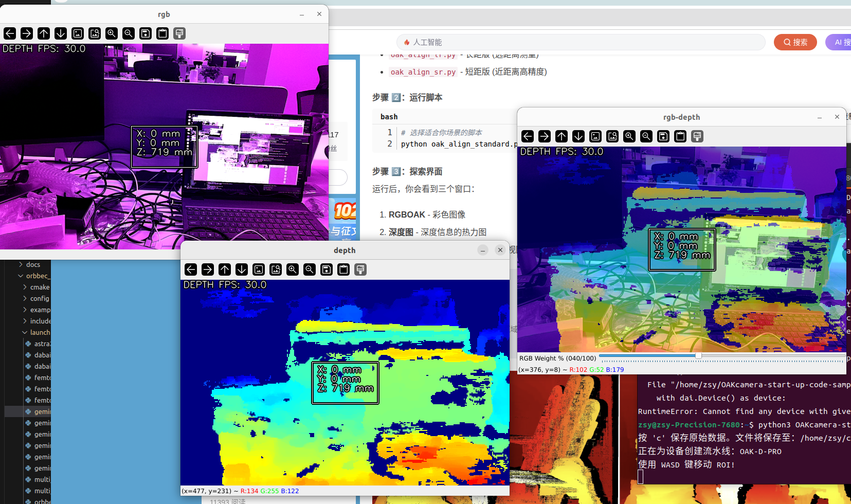The height and width of the screenshot is (504, 851).
Task: Click zoom in magnifier in rgb window
Action: click(112, 33)
